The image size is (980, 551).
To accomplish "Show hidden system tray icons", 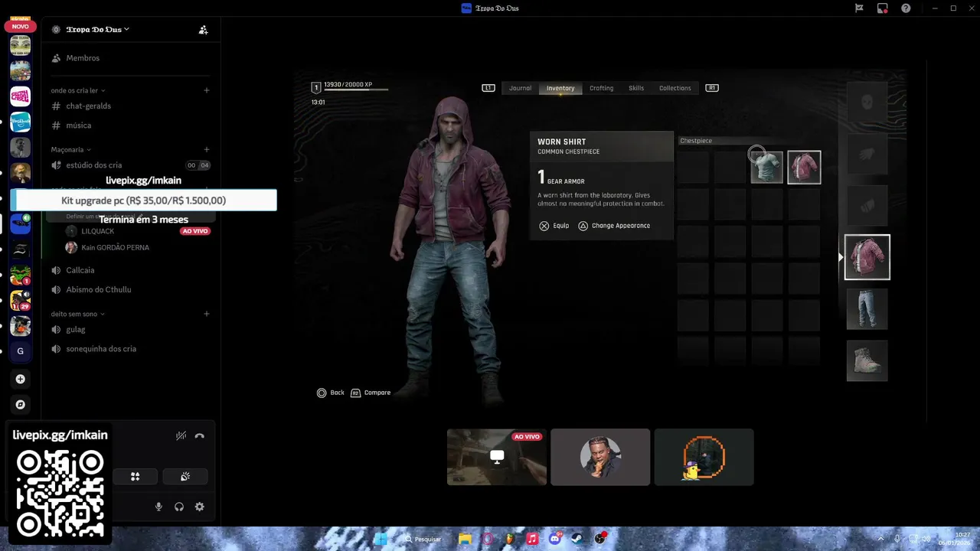I will (880, 539).
